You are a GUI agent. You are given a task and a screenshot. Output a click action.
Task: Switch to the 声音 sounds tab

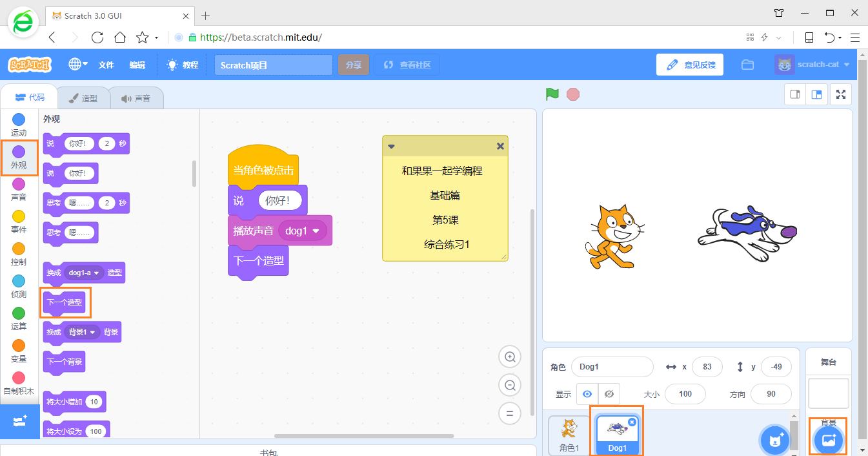coord(136,98)
